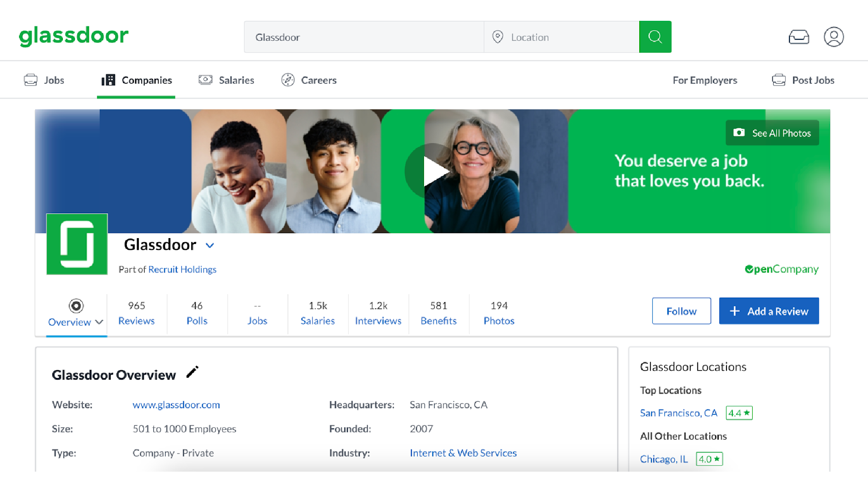This screenshot has height=488, width=868.
Task: Open the inbox tray icon
Action: click(x=799, y=37)
